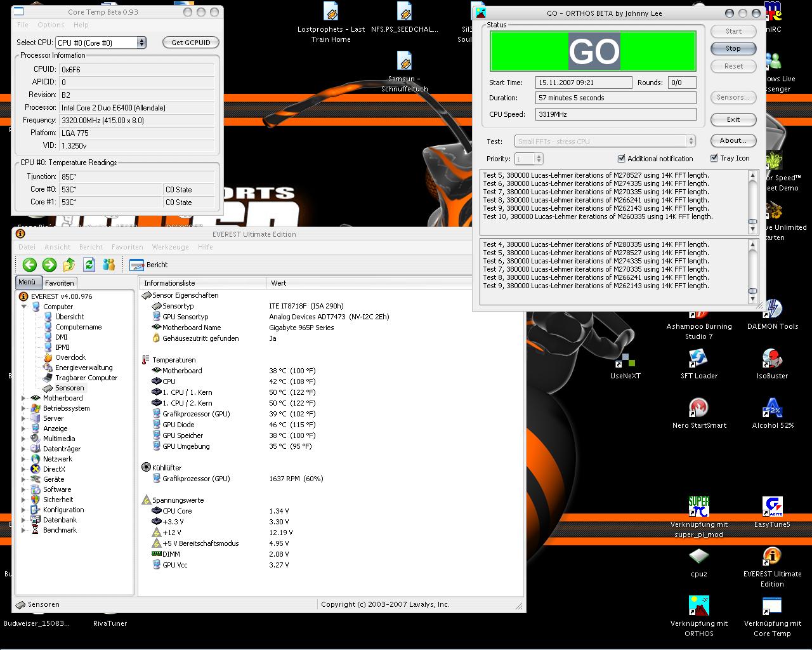Open Options menu in Core Temp
Screen dimensions: 812x650
tap(51, 25)
